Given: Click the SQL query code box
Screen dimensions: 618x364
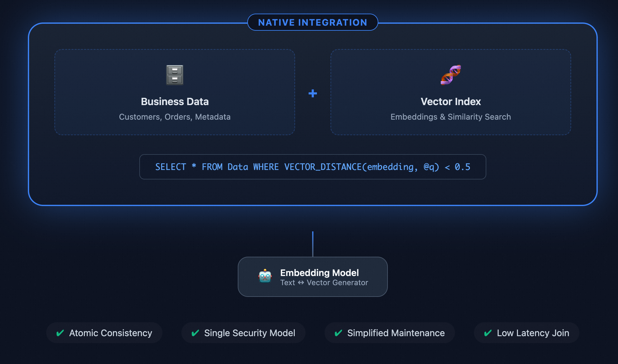Looking at the screenshot, I should pyautogui.click(x=312, y=167).
